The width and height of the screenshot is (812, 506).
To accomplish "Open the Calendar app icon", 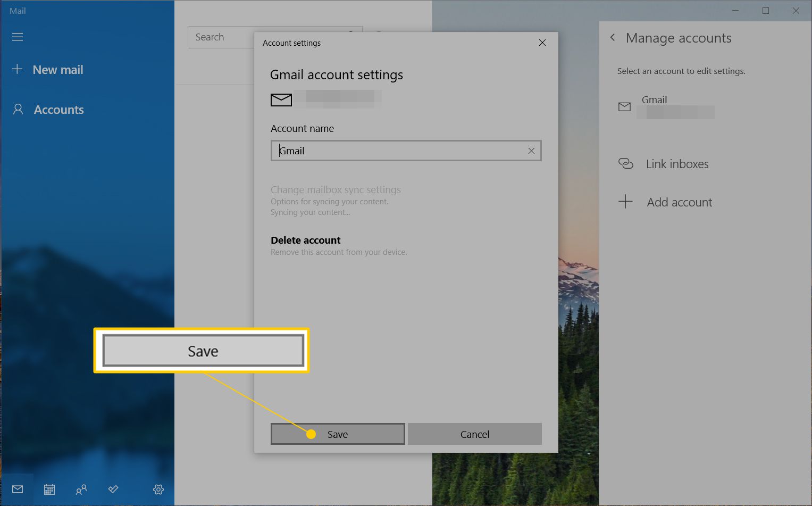I will click(x=49, y=490).
